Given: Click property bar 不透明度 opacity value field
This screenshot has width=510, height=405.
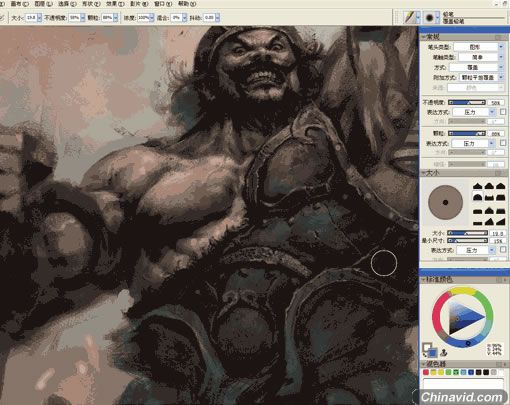Looking at the screenshot, I should click(x=74, y=18).
